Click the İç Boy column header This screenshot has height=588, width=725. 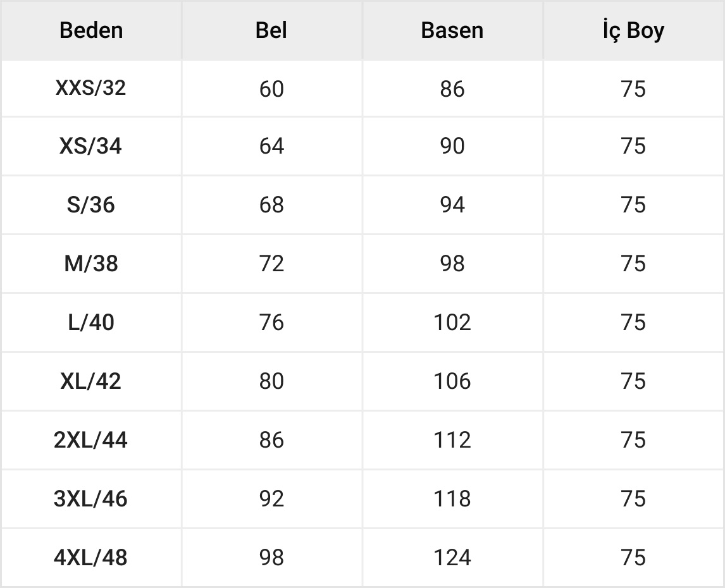pyautogui.click(x=633, y=30)
